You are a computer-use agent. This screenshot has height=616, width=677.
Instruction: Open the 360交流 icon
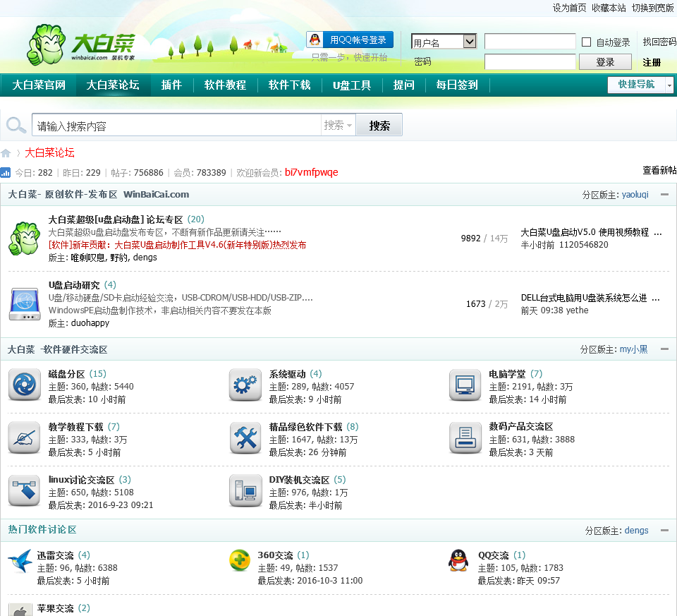coord(240,561)
